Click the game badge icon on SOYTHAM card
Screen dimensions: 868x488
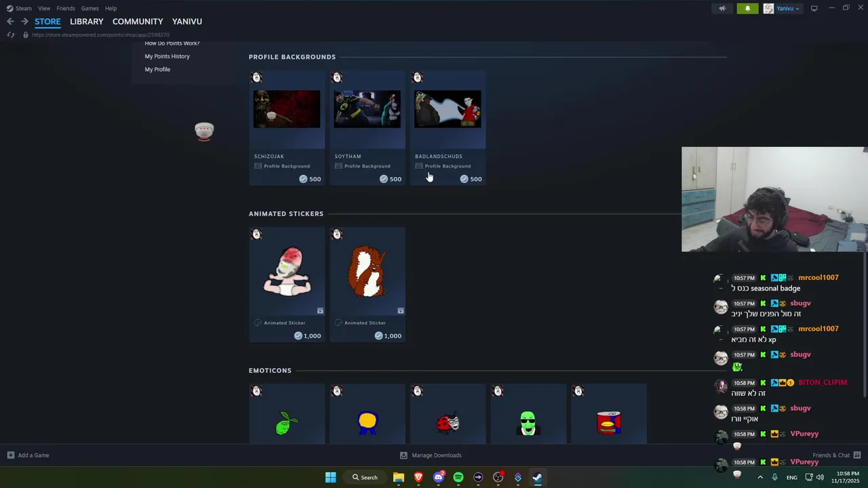337,77
